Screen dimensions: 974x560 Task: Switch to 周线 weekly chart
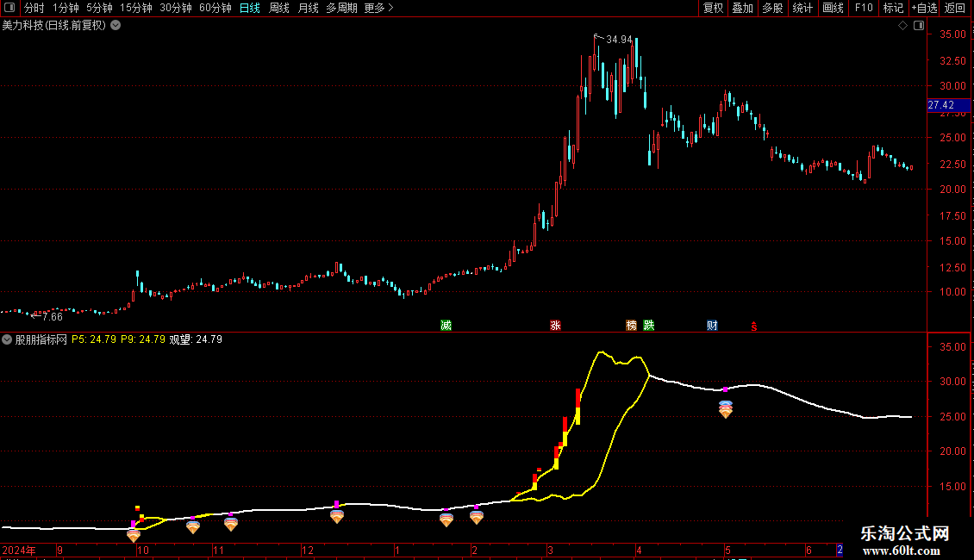click(279, 8)
